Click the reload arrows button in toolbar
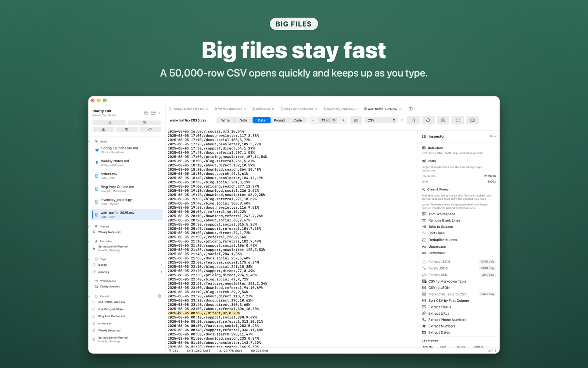Viewport: 588px width, 368px height. click(428, 120)
